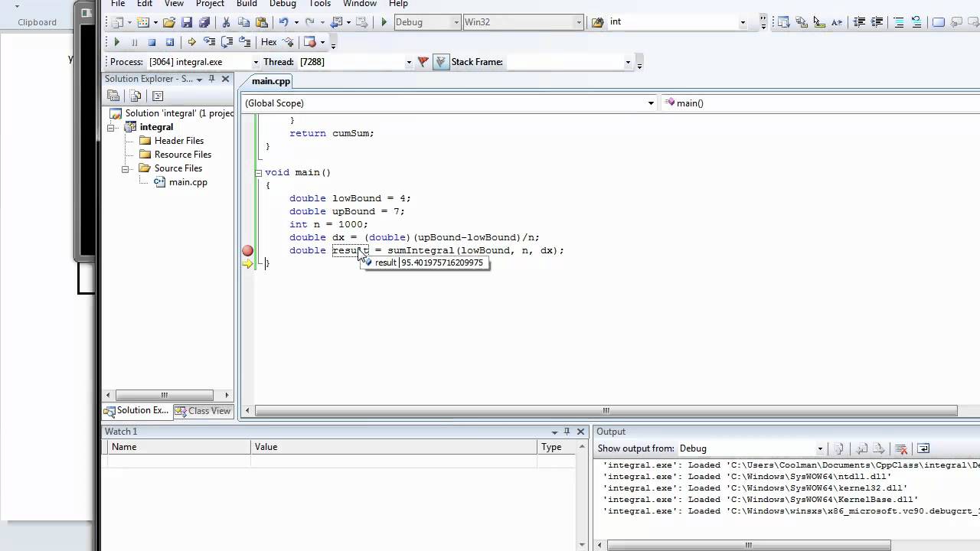Switch to the Class View tab
This screenshot has width=980, height=551.
[x=203, y=411]
